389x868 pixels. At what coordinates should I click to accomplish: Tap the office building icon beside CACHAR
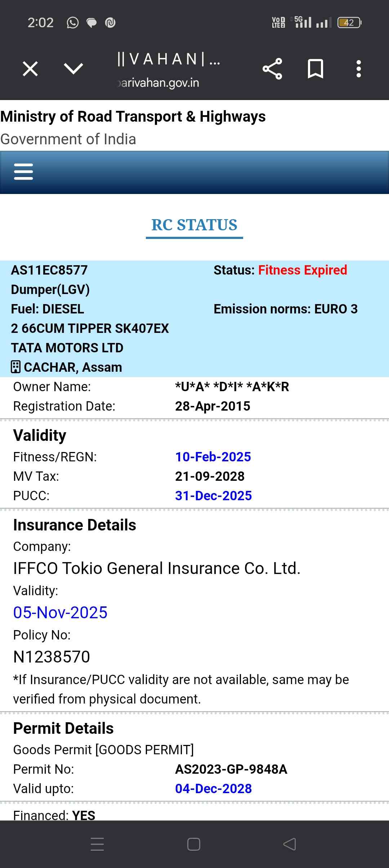[x=15, y=367]
